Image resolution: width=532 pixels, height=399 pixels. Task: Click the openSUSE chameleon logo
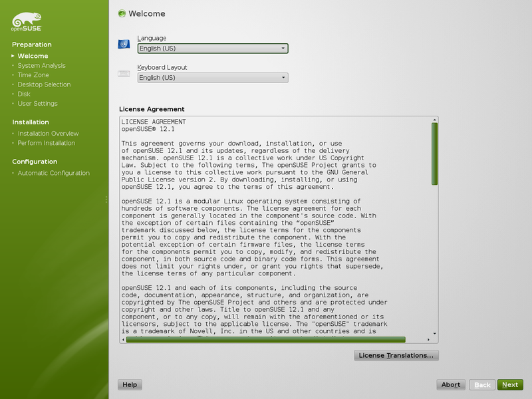(27, 22)
